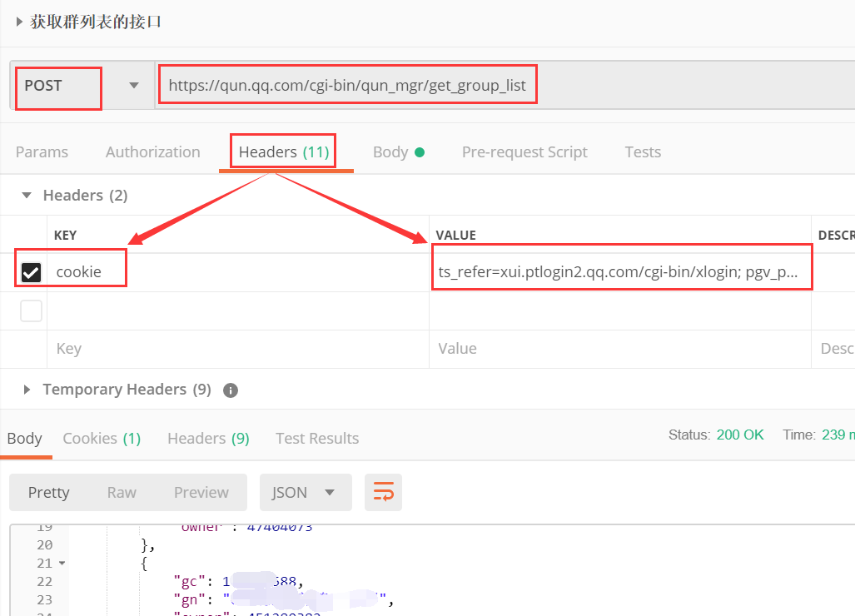Select the response Body tab
855x616 pixels.
(24, 439)
